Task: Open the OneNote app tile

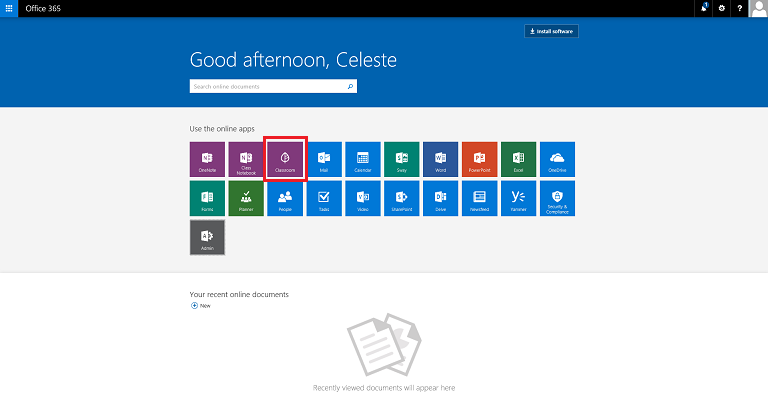Action: tap(207, 159)
